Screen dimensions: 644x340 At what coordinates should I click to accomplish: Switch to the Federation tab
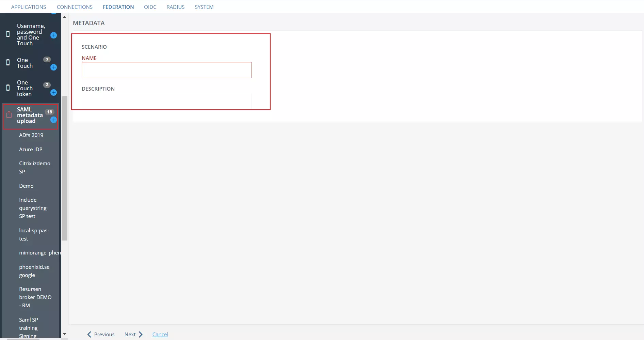point(118,7)
